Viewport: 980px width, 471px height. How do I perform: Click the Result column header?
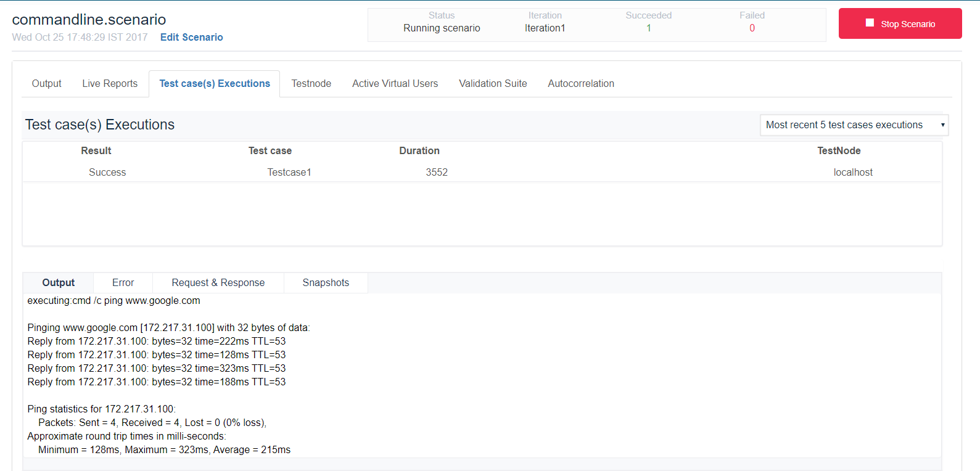pos(96,150)
